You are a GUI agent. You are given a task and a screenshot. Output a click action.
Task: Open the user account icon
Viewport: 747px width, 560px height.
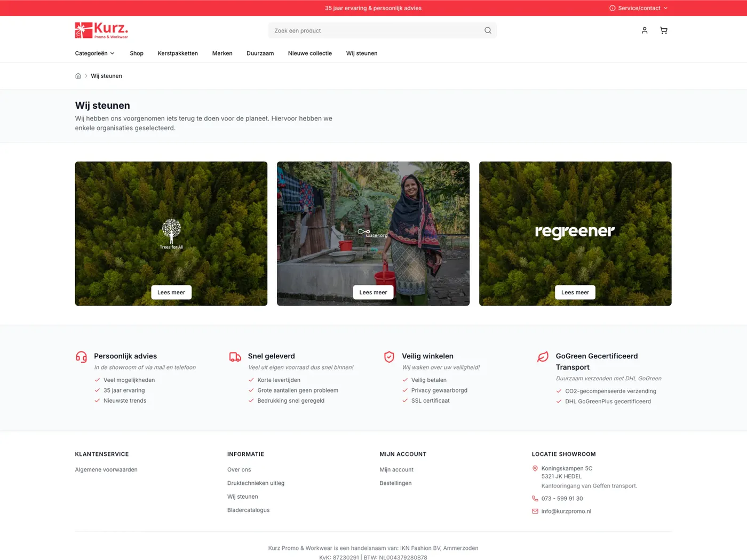(x=645, y=30)
